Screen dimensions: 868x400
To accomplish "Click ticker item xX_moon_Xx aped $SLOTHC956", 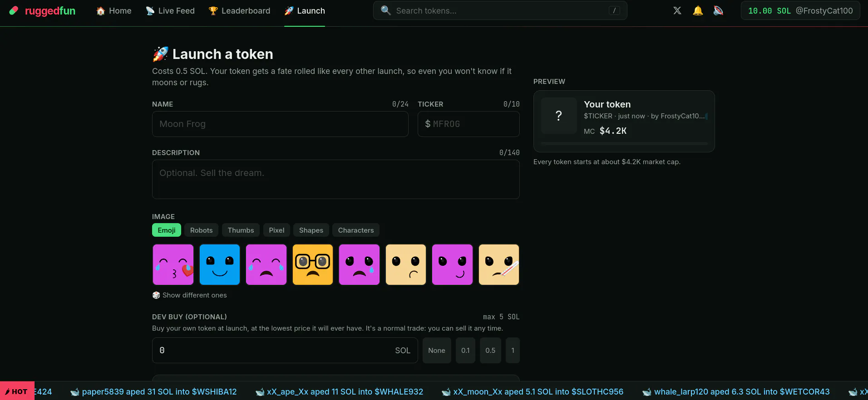I will coord(533,392).
